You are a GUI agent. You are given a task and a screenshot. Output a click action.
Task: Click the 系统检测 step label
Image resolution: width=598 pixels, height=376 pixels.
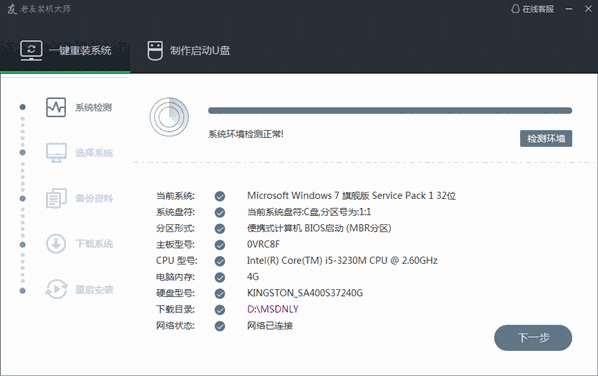tap(93, 108)
